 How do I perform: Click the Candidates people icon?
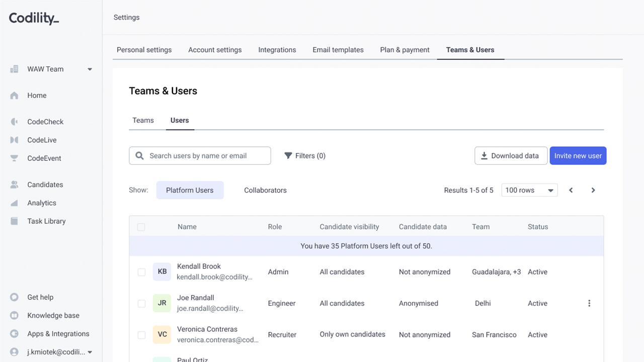14,185
